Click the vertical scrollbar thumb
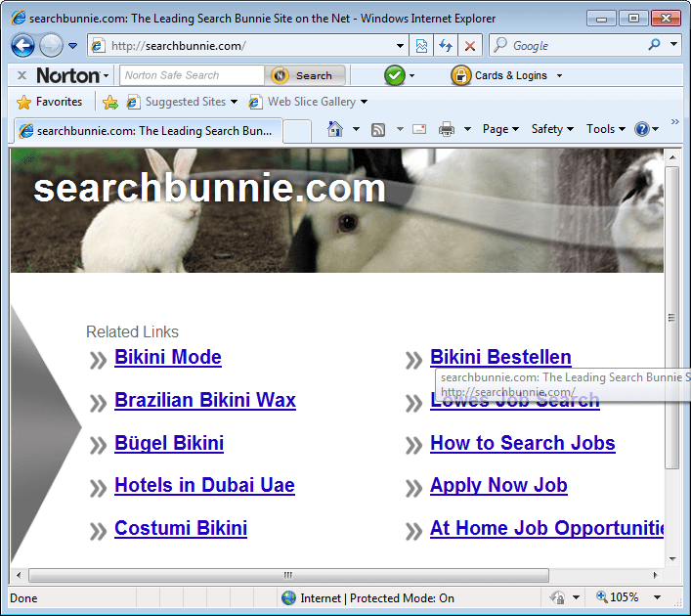The image size is (691, 616). 672,318
